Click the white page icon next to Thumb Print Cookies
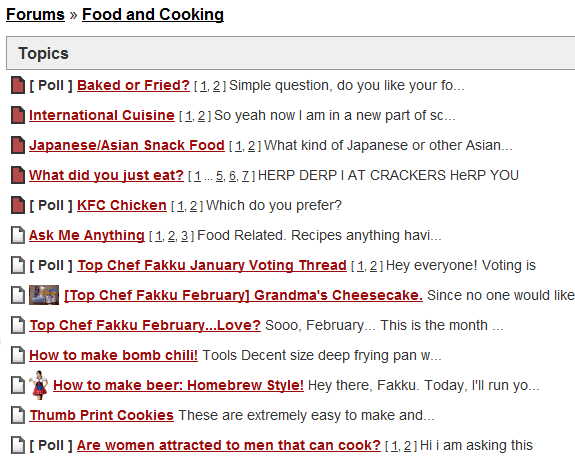 (18, 415)
